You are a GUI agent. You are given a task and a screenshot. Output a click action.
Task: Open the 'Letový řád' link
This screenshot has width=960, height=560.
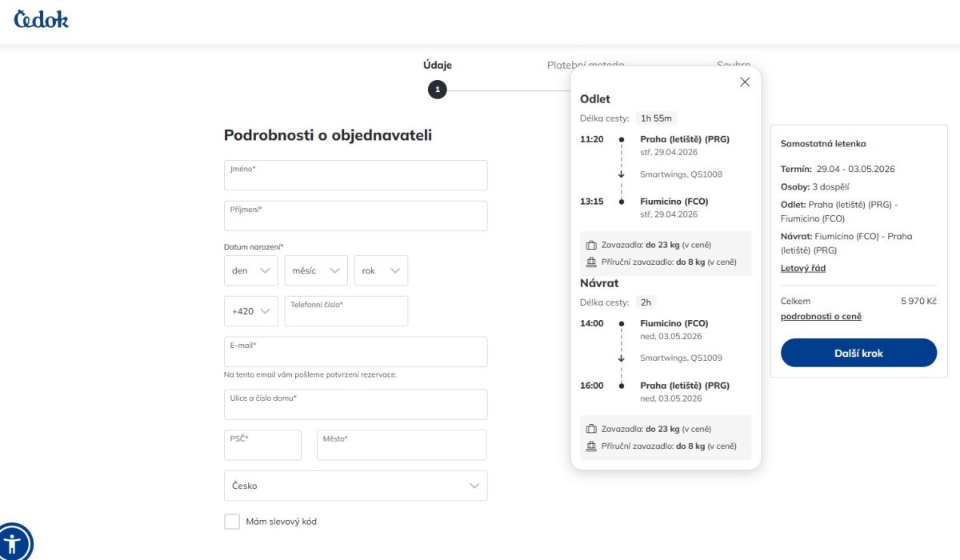pos(802,268)
